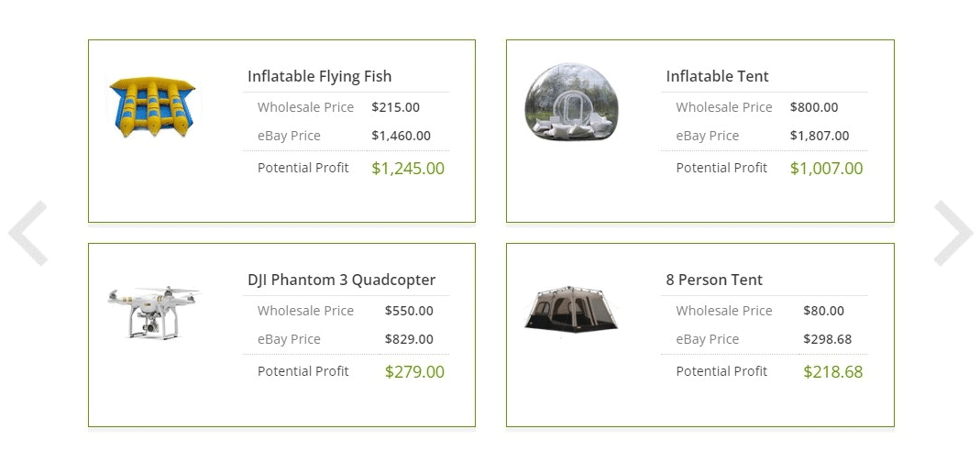Select the $550.00 wholesale price
Viewport: 980px width, 462px height.
pyautogui.click(x=409, y=311)
